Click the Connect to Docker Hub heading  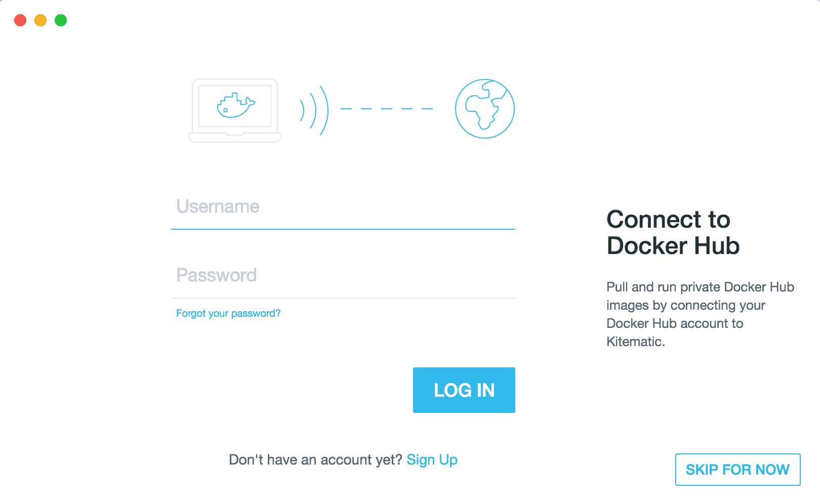tap(673, 233)
